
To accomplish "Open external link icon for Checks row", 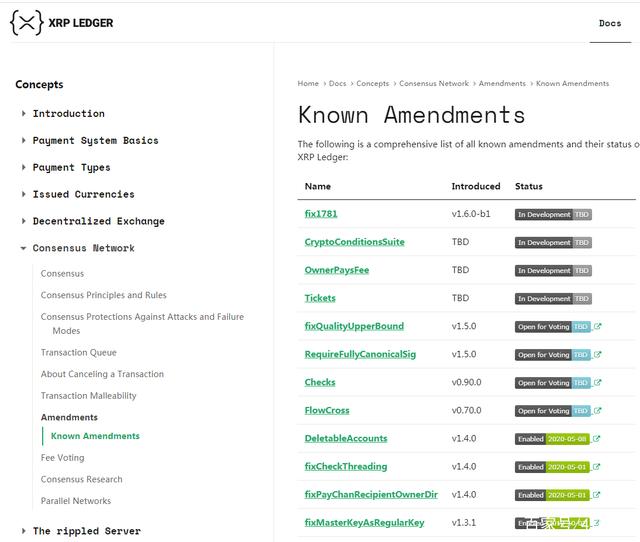I will 598,383.
